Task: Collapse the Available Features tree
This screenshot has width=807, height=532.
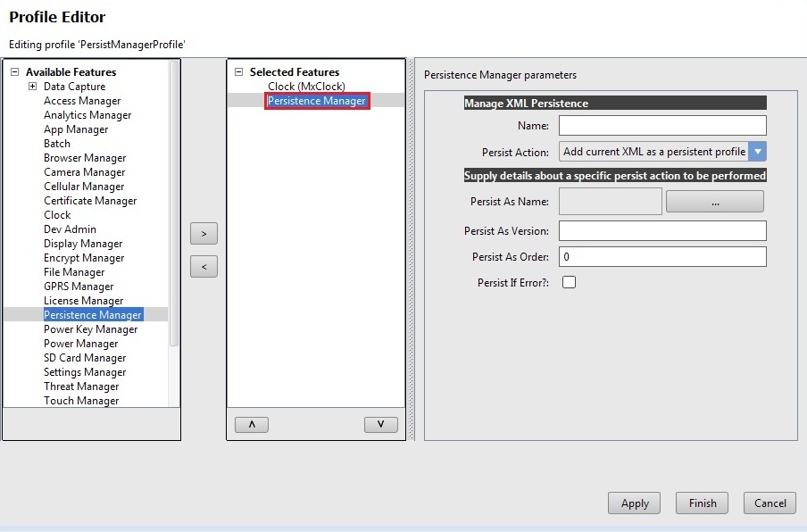Action: pyautogui.click(x=14, y=72)
